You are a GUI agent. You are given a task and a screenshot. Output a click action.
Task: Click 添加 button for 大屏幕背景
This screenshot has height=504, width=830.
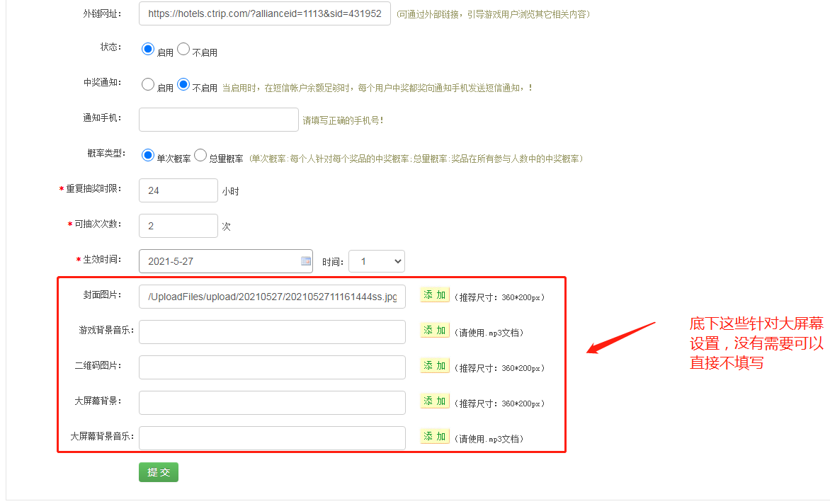[435, 401]
